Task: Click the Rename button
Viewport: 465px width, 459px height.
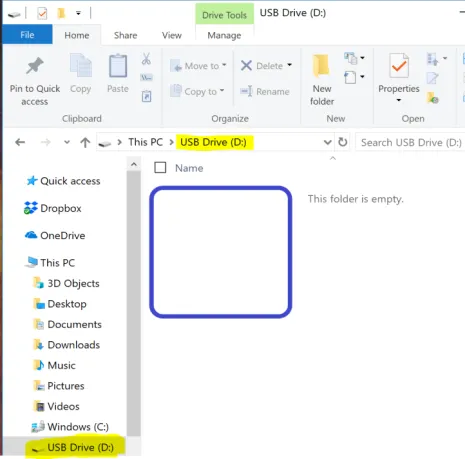Action: click(265, 91)
